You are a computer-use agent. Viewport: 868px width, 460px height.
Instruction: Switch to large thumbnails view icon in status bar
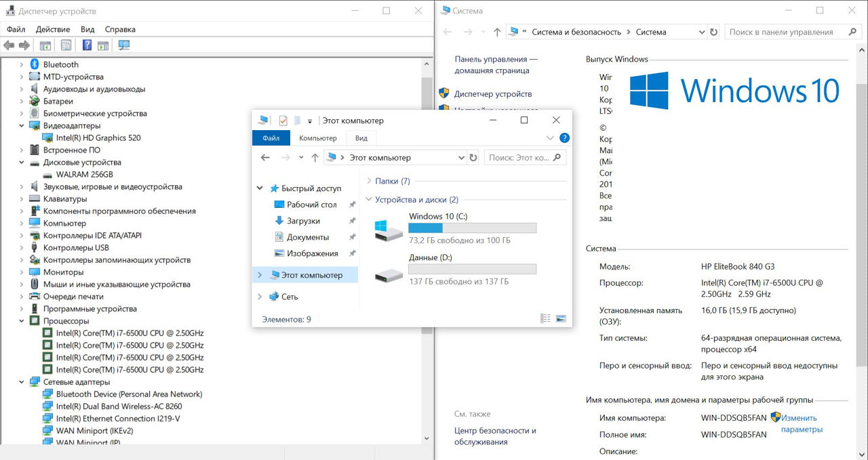[561, 318]
